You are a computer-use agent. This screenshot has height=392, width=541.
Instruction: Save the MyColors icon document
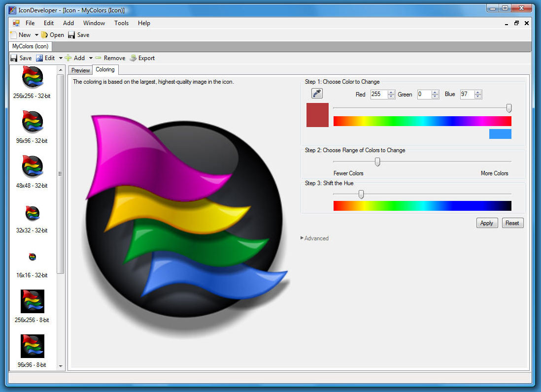tap(21, 58)
